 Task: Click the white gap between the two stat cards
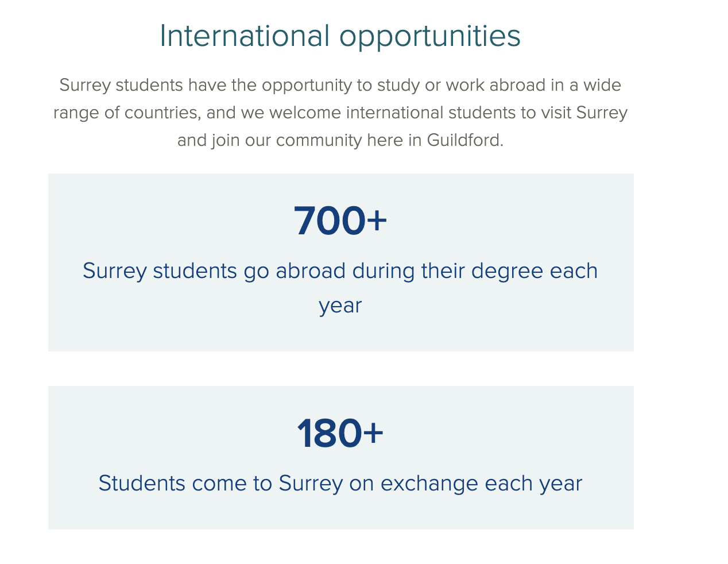[340, 369]
